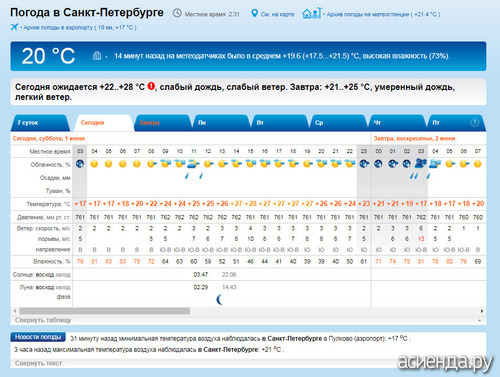Viewport: 500px width, 377px height.
Task: Click the Погода в Санкт-Петербурге heading
Action: click(x=87, y=12)
